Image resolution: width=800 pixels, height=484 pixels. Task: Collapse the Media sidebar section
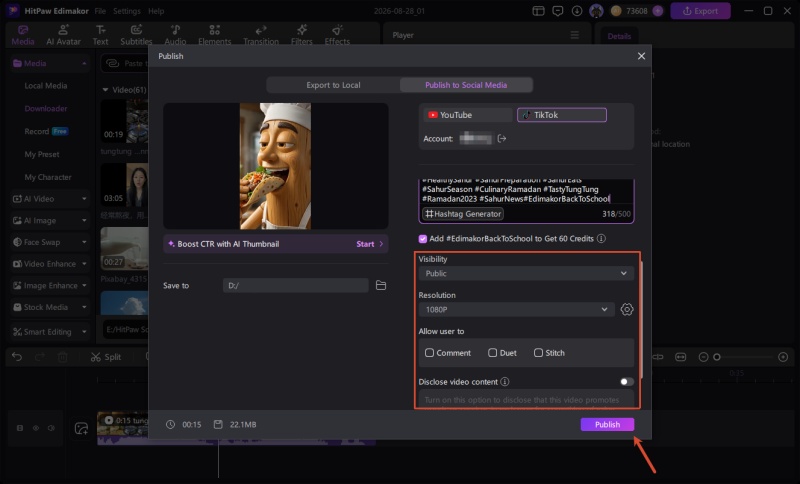click(84, 63)
